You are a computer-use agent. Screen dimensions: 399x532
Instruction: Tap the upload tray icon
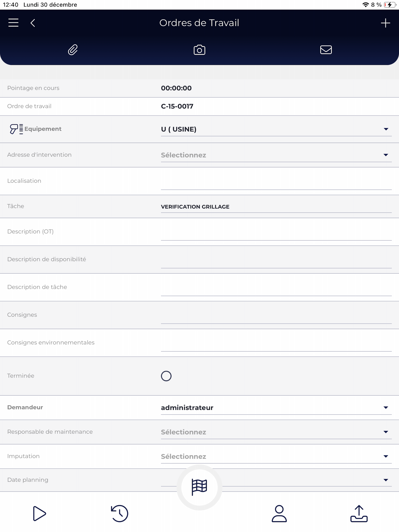359,513
